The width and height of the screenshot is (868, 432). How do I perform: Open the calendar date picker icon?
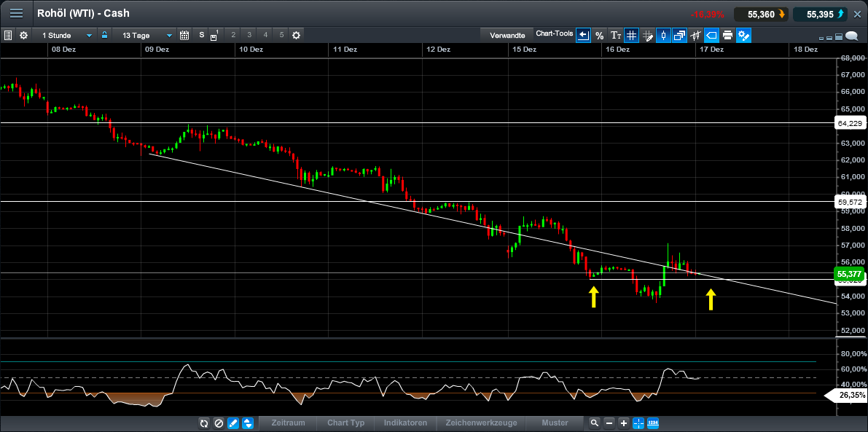coord(184,35)
